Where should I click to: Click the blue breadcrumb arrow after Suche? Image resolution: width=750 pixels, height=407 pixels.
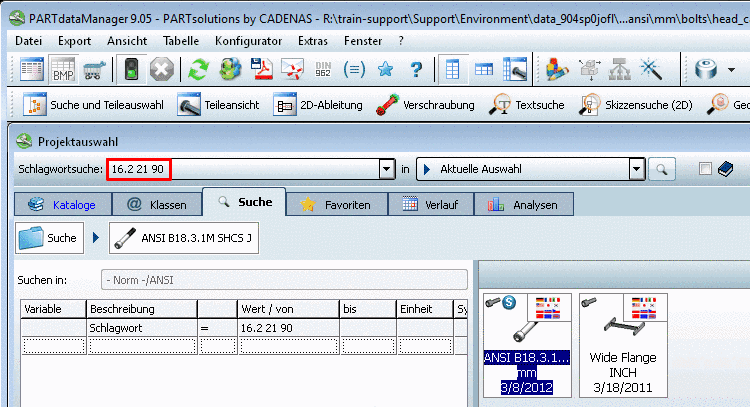(x=96, y=238)
